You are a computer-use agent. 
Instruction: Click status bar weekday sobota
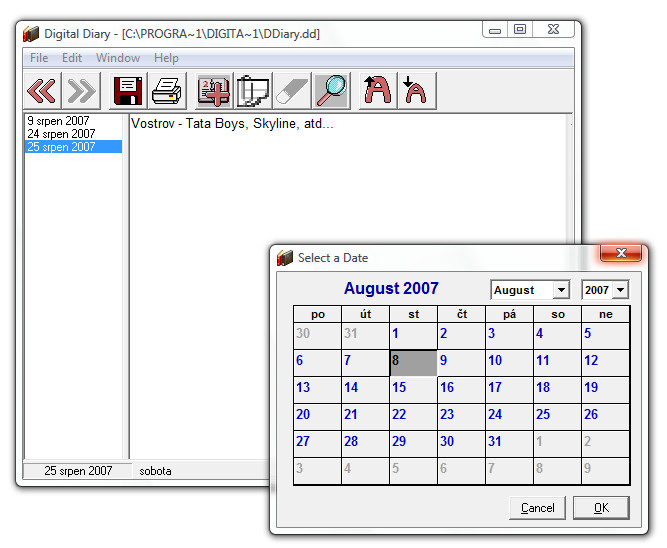point(155,471)
